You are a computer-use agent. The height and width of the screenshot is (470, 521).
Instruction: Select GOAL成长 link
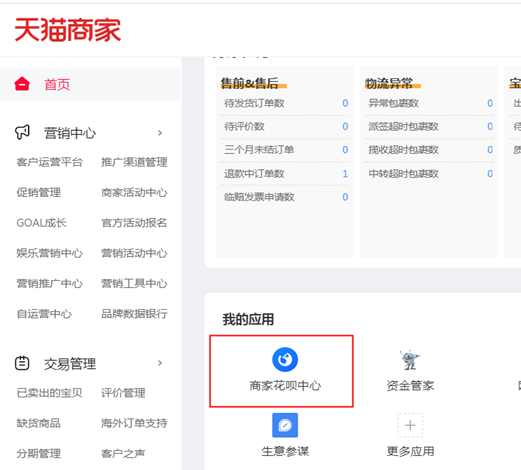(x=42, y=223)
